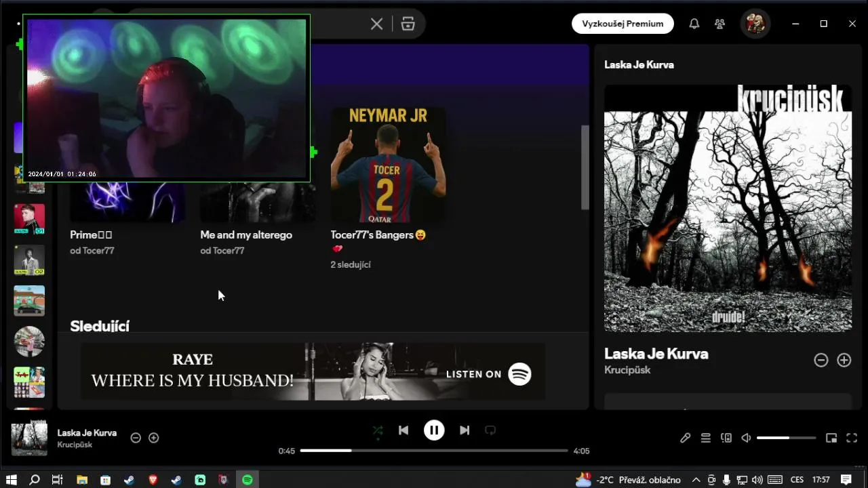This screenshot has width=868, height=488.
Task: Open Neymar Jr playlist cover
Action: click(x=389, y=165)
